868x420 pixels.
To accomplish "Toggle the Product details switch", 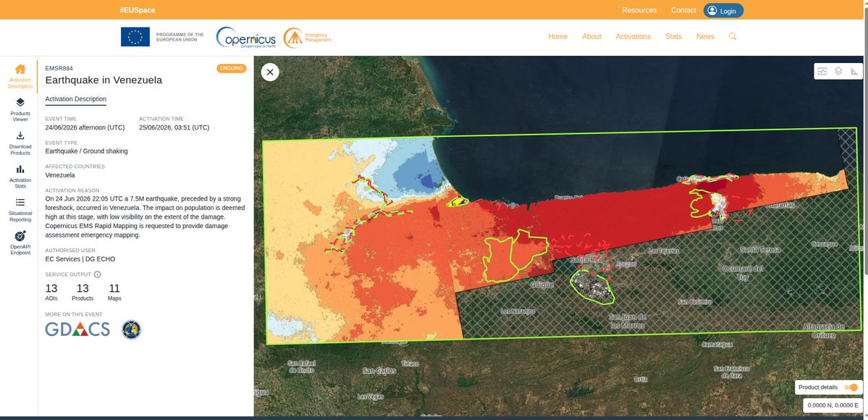I will 852,387.
